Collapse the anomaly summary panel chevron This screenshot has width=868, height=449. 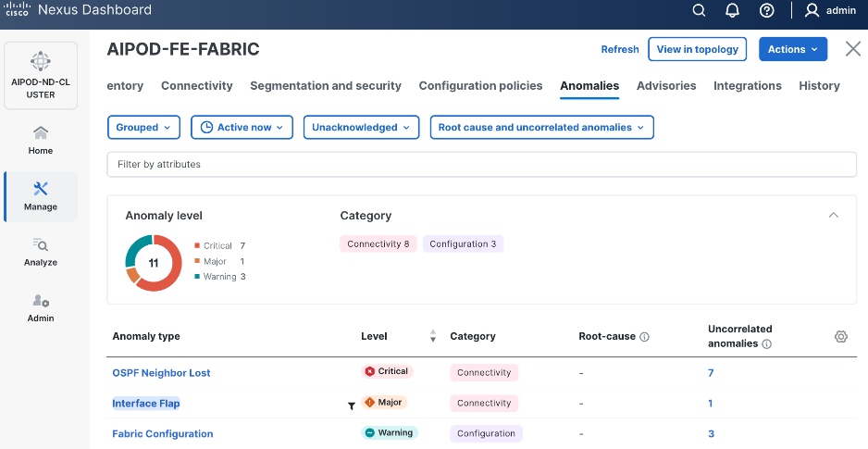pyautogui.click(x=833, y=216)
